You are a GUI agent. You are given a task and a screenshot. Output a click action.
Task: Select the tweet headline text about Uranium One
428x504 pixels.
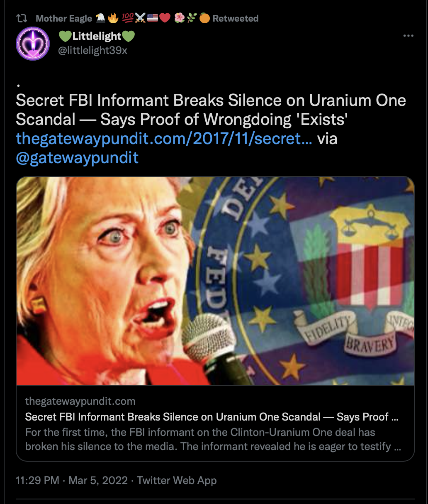pyautogui.click(x=211, y=110)
